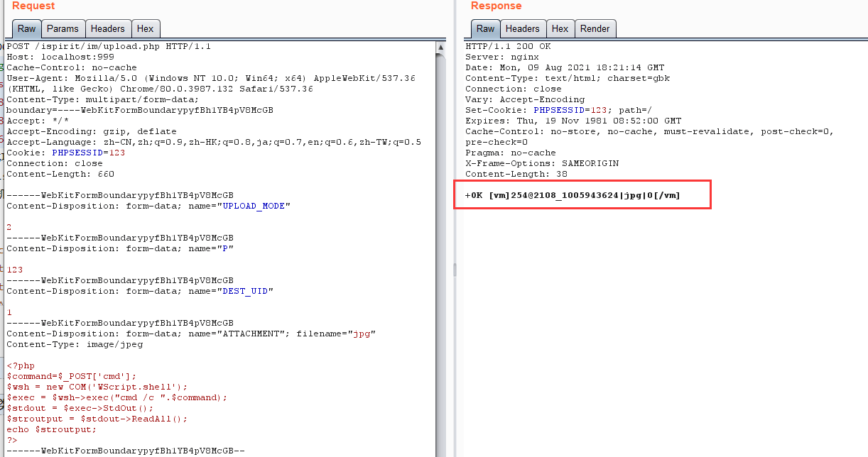Click the name="P" form-data line

point(120,248)
